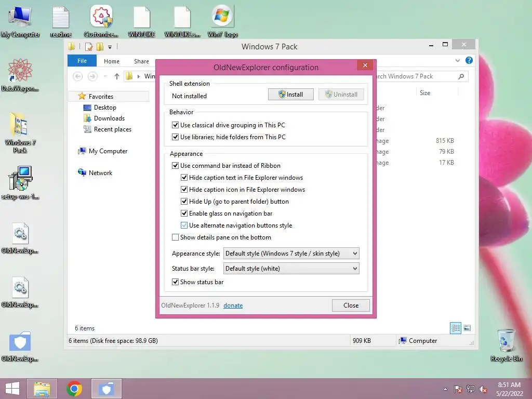Click the Back arrow in Explorer

pos(78,76)
